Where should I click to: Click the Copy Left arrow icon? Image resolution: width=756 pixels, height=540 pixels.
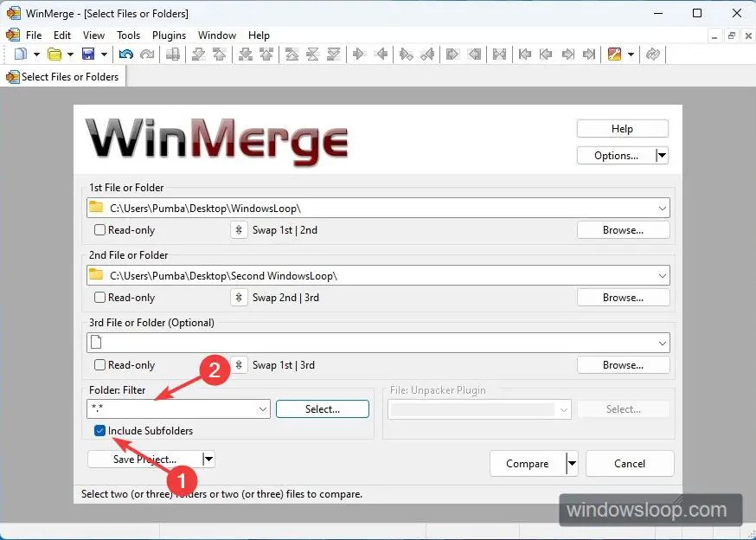[x=381, y=54]
